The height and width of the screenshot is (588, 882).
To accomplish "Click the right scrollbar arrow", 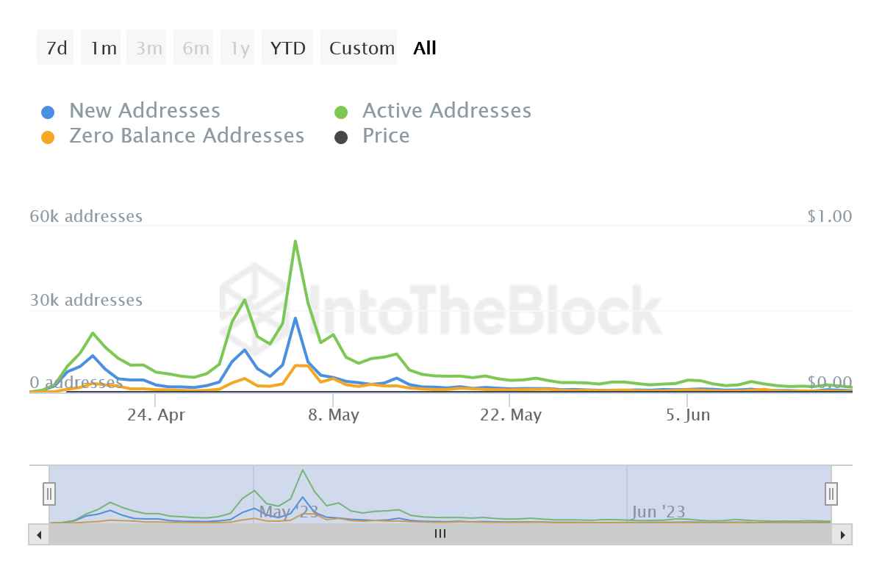I will pos(842,534).
